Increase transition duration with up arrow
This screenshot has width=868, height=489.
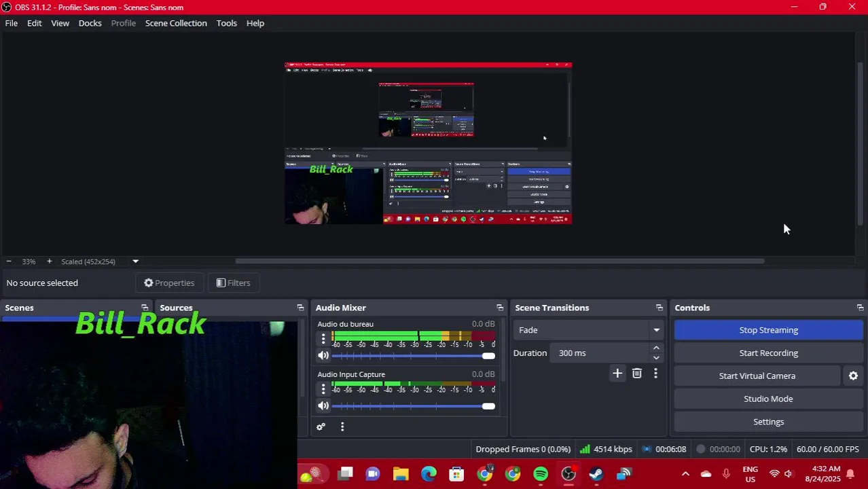656,348
